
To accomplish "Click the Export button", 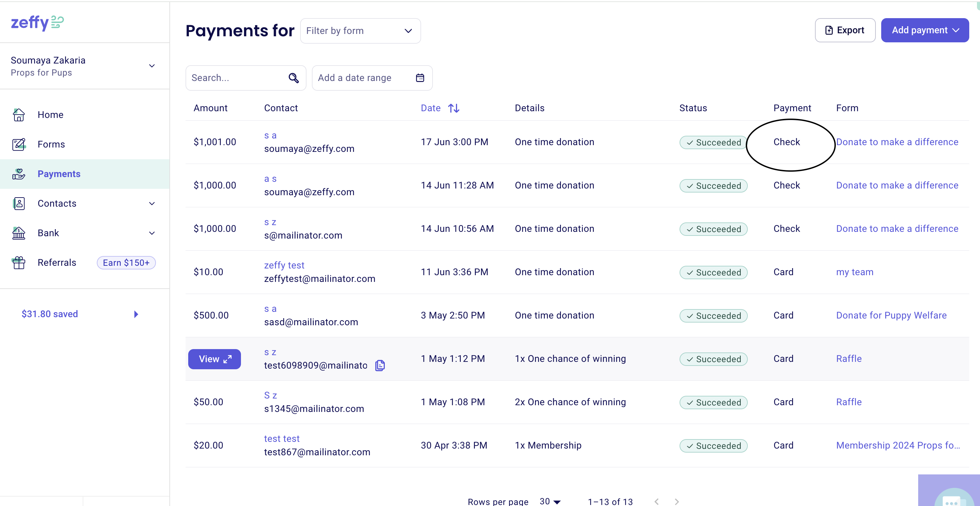I will point(845,30).
